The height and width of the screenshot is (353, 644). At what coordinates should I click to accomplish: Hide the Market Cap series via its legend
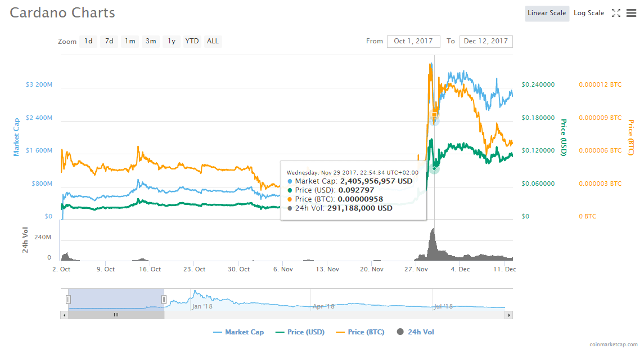pos(238,332)
